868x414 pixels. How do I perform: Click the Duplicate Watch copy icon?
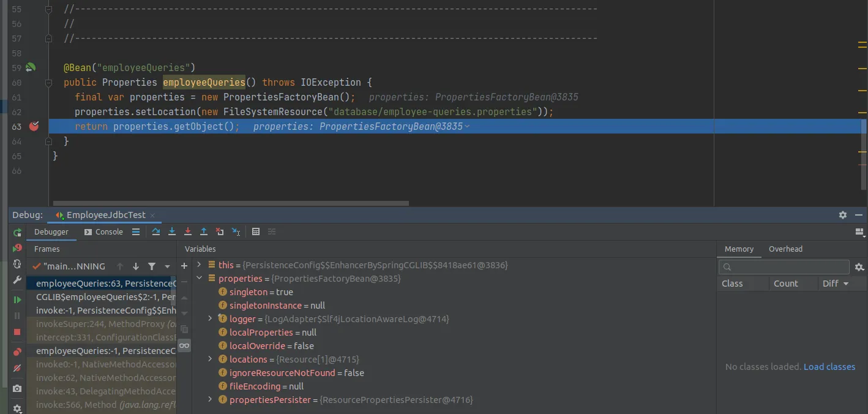[x=184, y=329]
